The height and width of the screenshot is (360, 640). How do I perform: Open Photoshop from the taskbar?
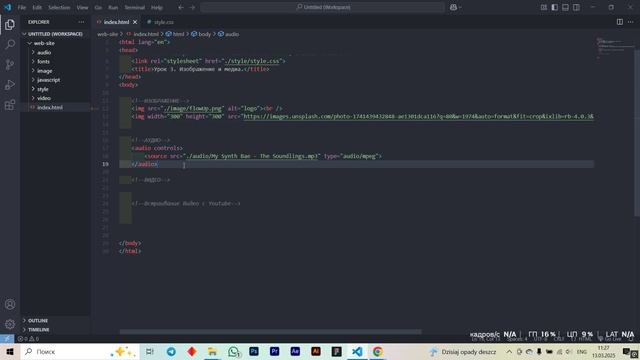(x=254, y=351)
